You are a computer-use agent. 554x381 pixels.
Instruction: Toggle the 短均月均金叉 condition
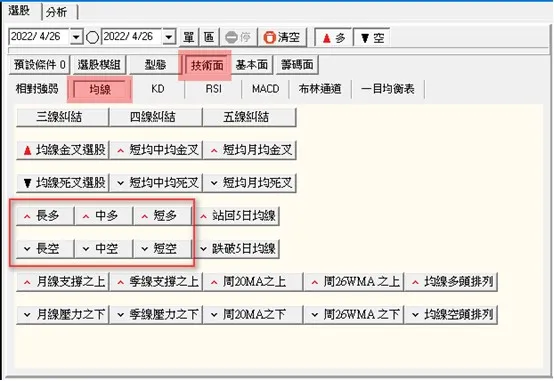click(249, 150)
